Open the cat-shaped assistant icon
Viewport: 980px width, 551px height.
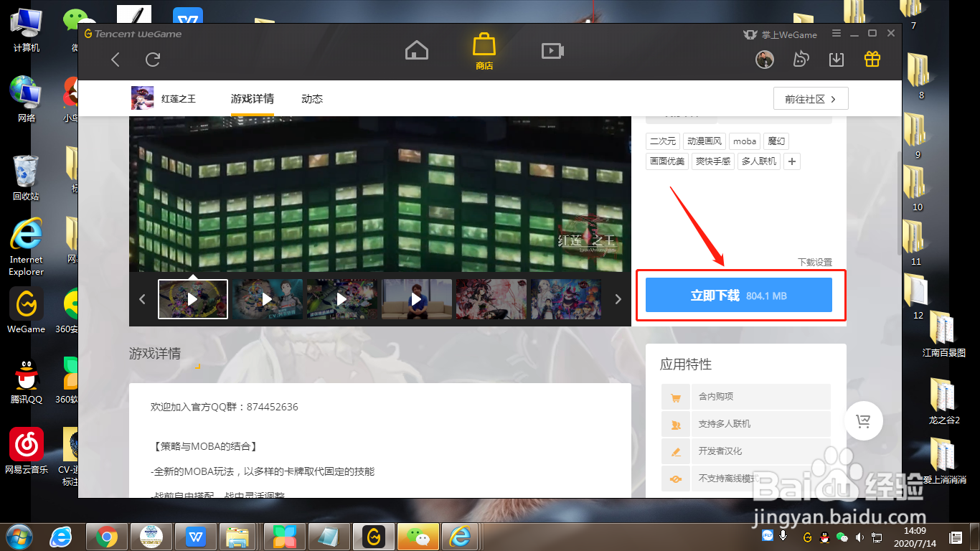(x=801, y=60)
